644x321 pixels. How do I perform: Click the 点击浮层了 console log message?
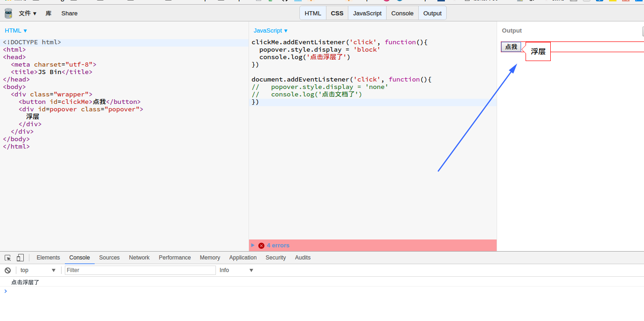pos(25,282)
